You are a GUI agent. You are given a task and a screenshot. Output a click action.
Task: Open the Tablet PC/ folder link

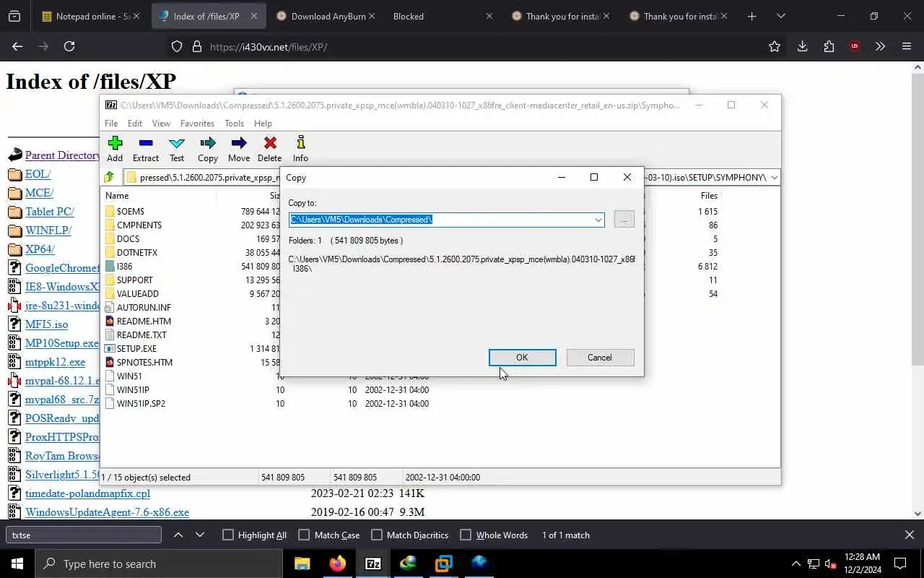pos(50,212)
